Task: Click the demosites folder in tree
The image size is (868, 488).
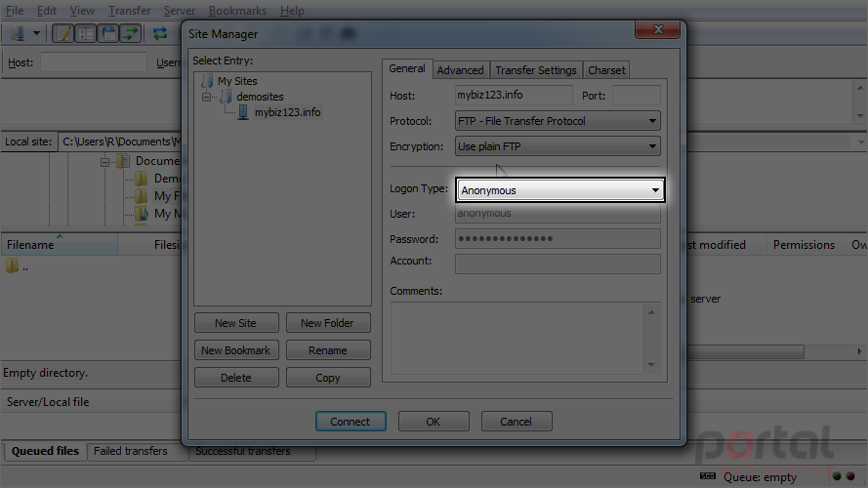Action: coord(260,97)
